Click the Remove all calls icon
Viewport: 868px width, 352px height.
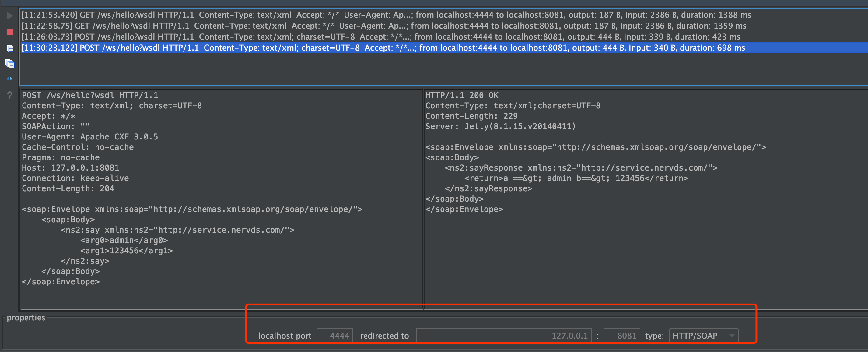(10, 63)
